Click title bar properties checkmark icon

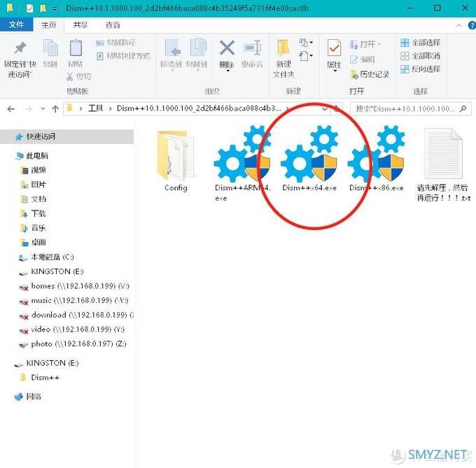click(x=29, y=8)
